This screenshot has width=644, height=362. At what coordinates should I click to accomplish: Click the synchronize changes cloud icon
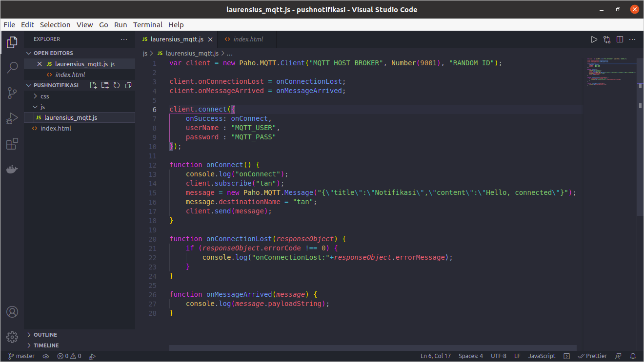pos(46,356)
